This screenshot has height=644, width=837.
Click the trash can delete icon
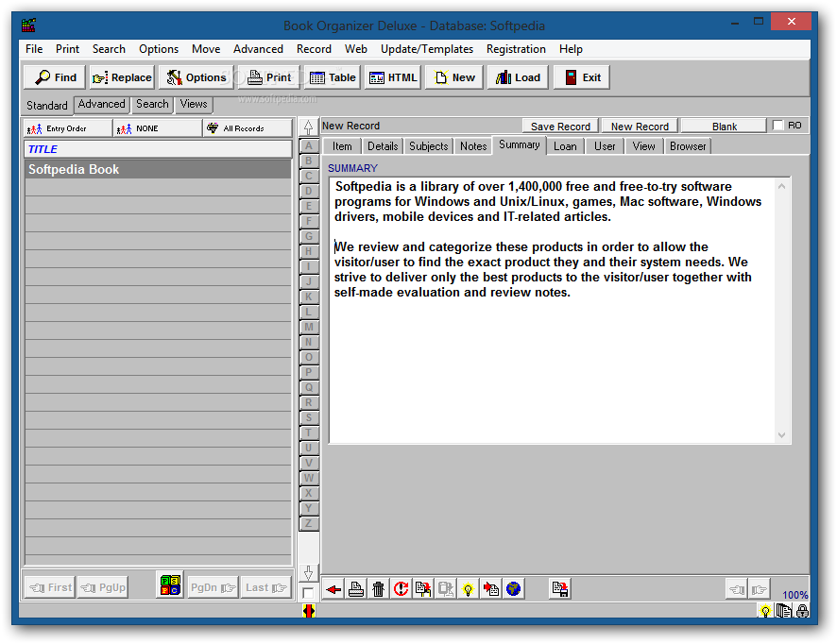[x=379, y=589]
